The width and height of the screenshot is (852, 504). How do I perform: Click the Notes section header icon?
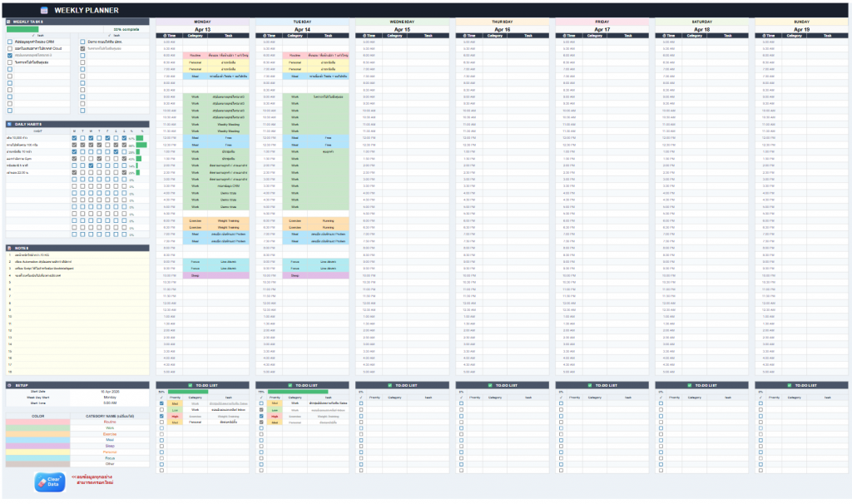click(x=9, y=247)
